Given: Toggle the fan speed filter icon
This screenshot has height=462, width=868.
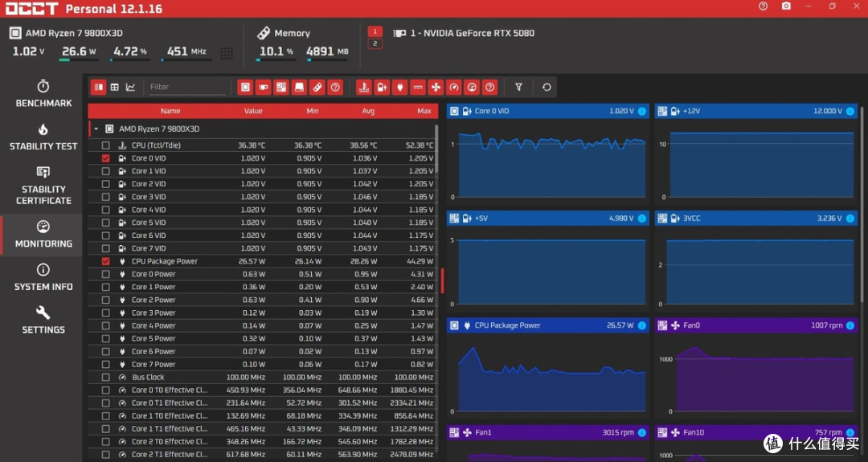Looking at the screenshot, I should [x=436, y=87].
